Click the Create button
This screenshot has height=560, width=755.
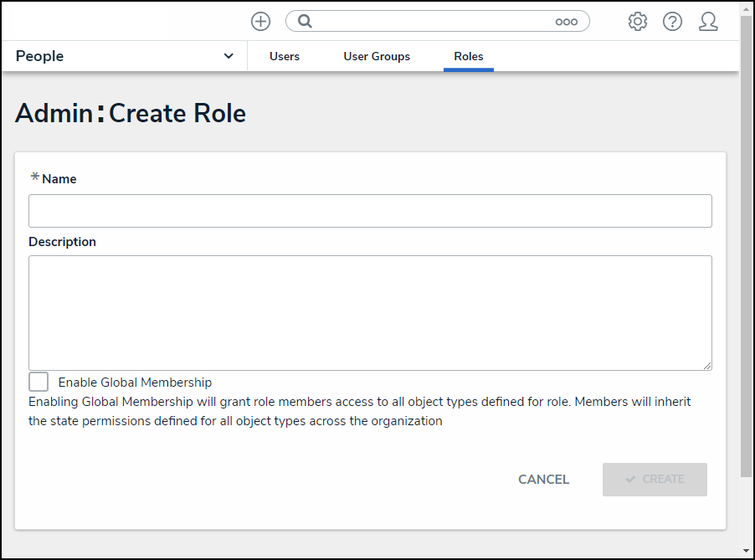point(655,480)
